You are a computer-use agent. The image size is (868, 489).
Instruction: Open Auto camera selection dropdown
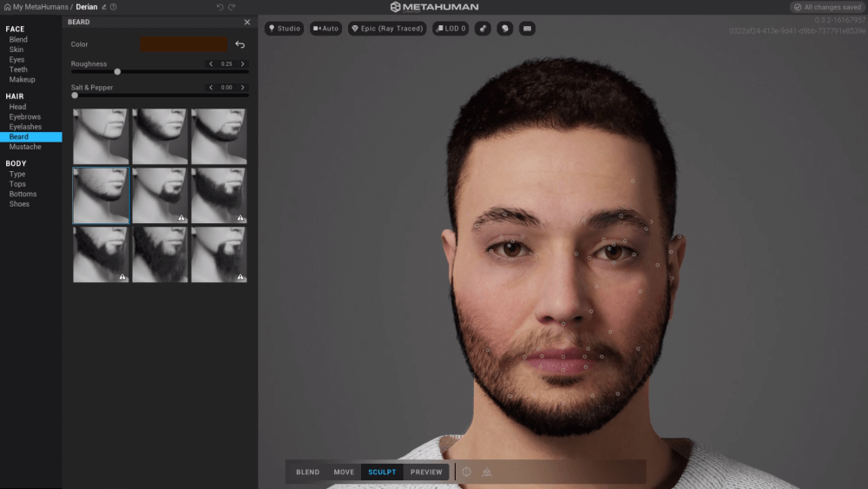click(325, 29)
